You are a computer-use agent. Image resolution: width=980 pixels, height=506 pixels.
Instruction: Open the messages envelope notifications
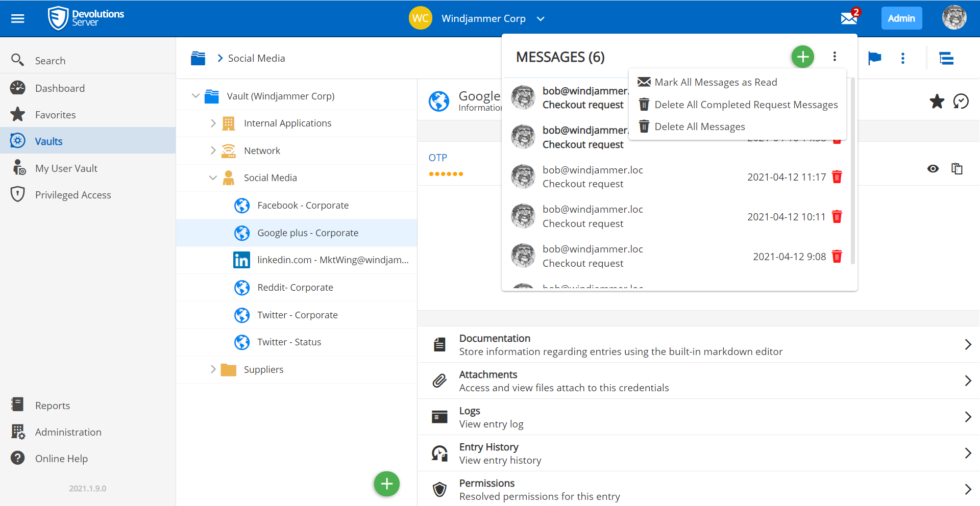click(x=849, y=18)
